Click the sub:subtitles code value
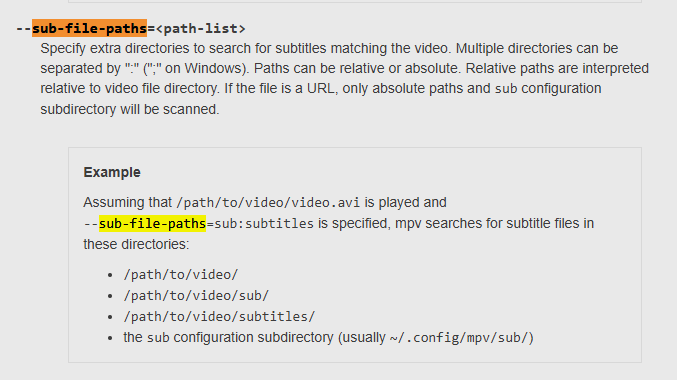Viewport: 677px width, 380px height. click(264, 224)
